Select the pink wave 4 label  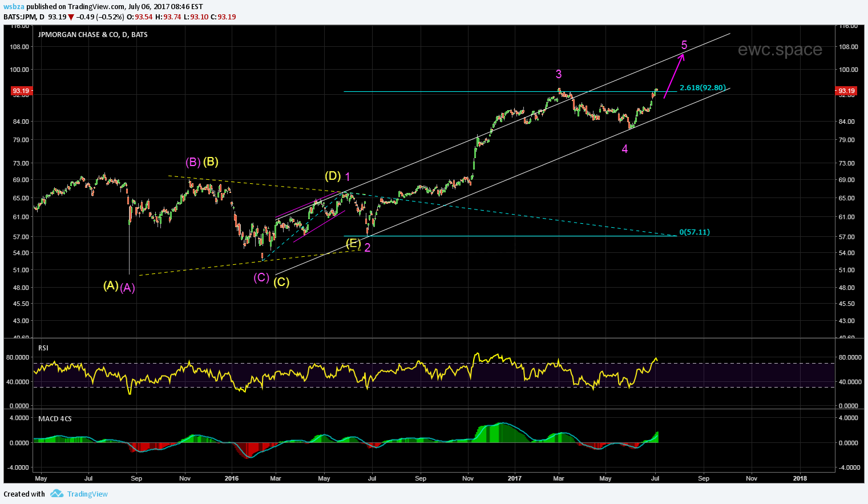(625, 149)
